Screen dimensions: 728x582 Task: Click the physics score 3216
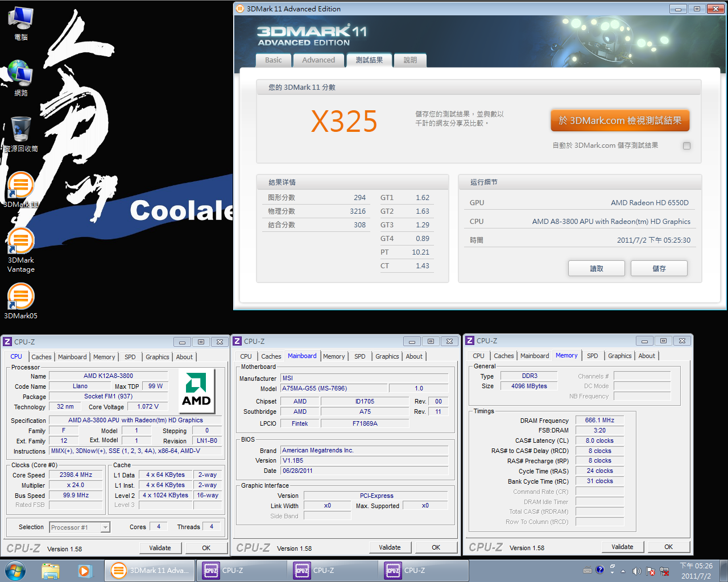point(358,211)
